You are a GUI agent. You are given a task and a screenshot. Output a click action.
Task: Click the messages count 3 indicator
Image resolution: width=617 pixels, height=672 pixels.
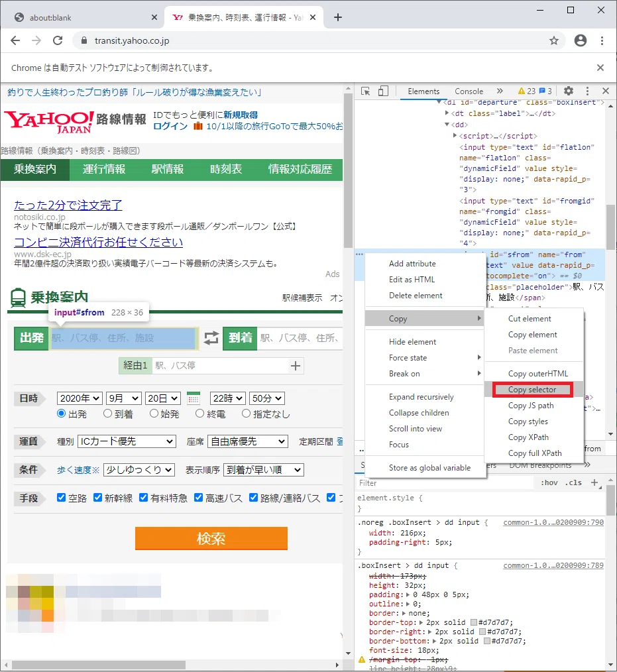[545, 91]
